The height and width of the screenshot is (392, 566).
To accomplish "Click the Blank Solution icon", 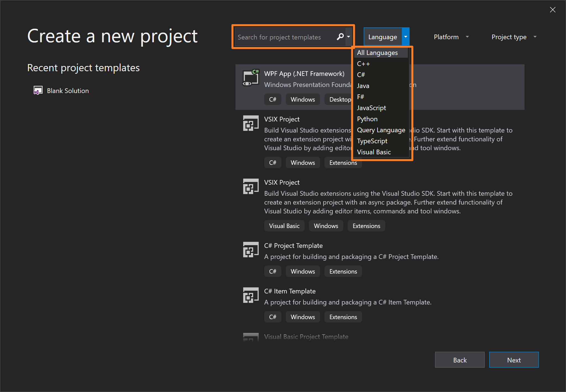I will pyautogui.click(x=38, y=90).
